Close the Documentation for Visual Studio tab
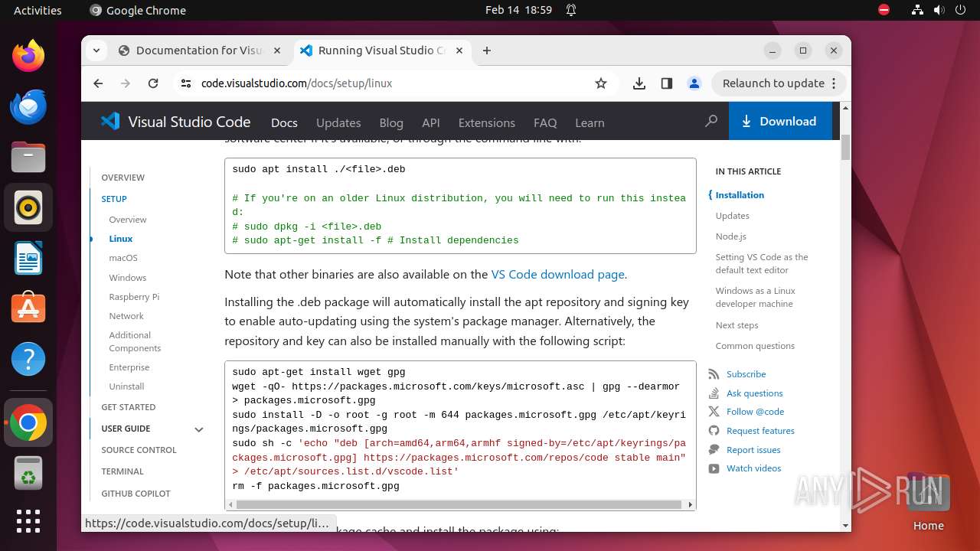This screenshot has width=980, height=551. click(277, 51)
